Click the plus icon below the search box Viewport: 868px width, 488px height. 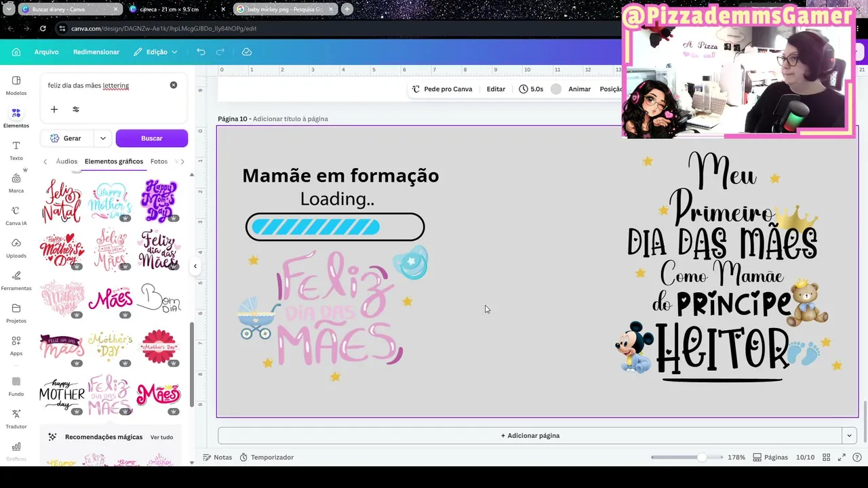54,109
